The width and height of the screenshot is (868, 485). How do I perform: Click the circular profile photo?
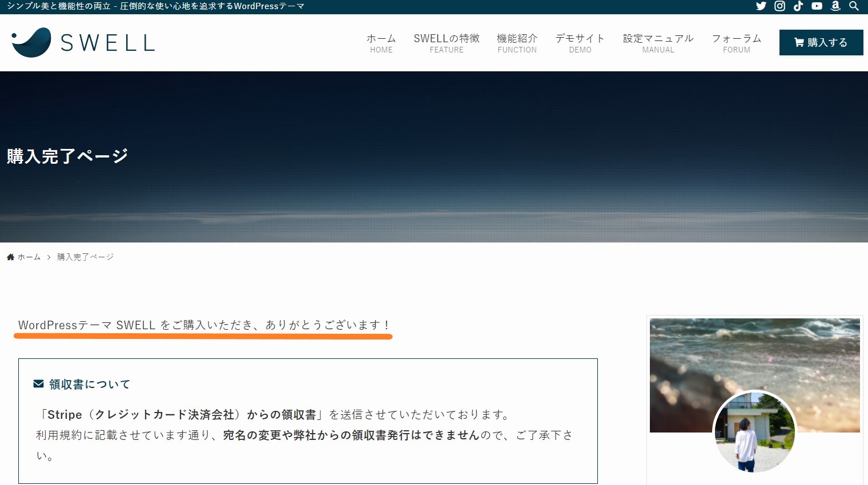(755, 432)
